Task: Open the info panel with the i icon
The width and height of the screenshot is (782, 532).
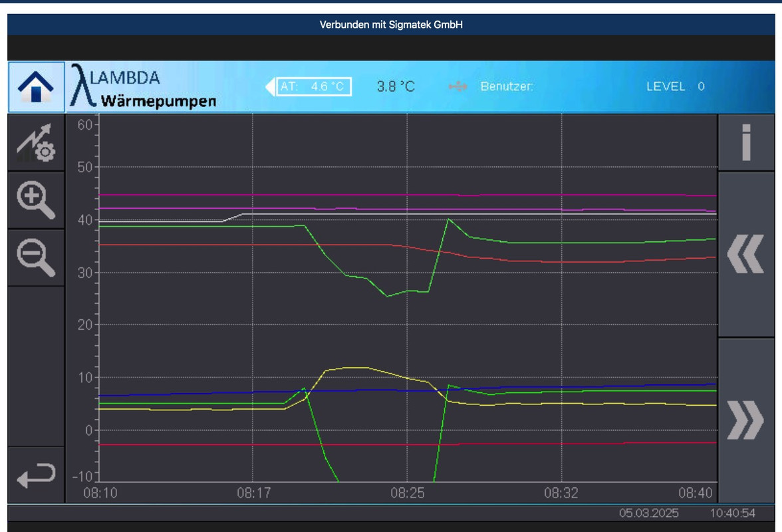Action: [x=746, y=142]
